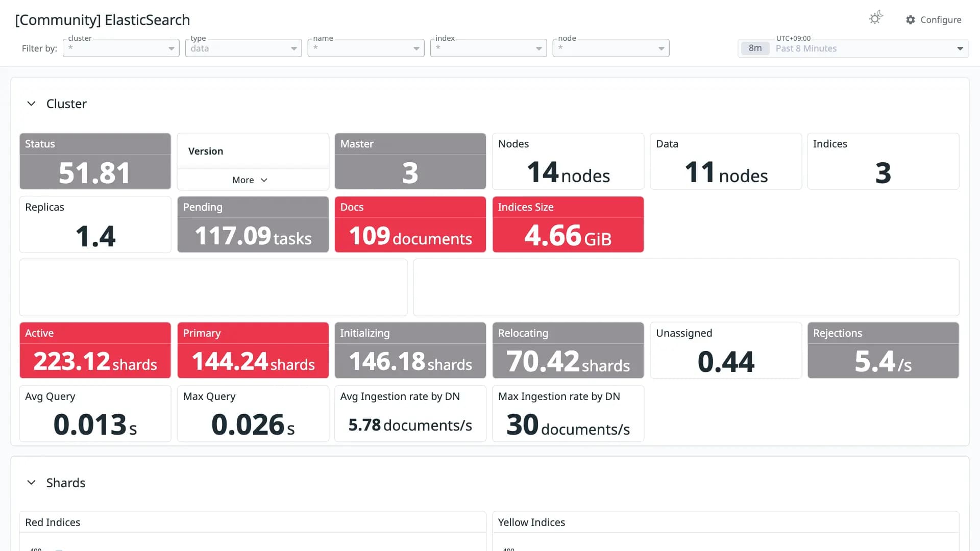Open the name filter dropdown
This screenshot has height=551, width=980.
pyautogui.click(x=366, y=48)
